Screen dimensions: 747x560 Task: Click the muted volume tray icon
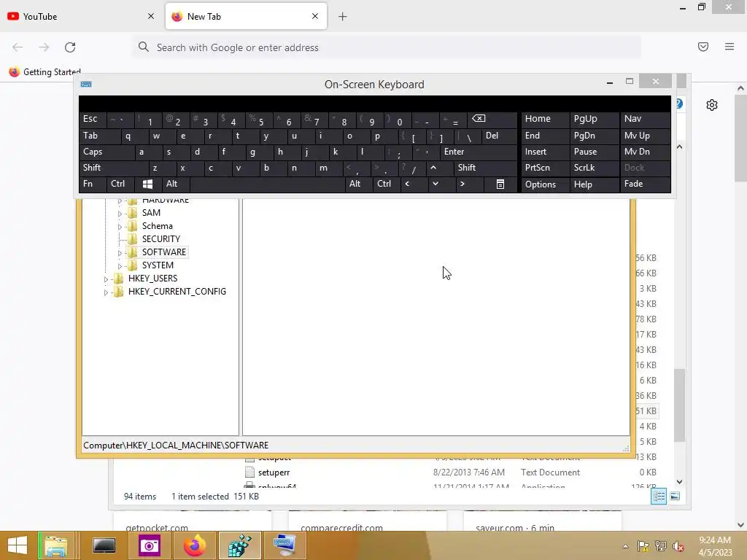pos(678,546)
